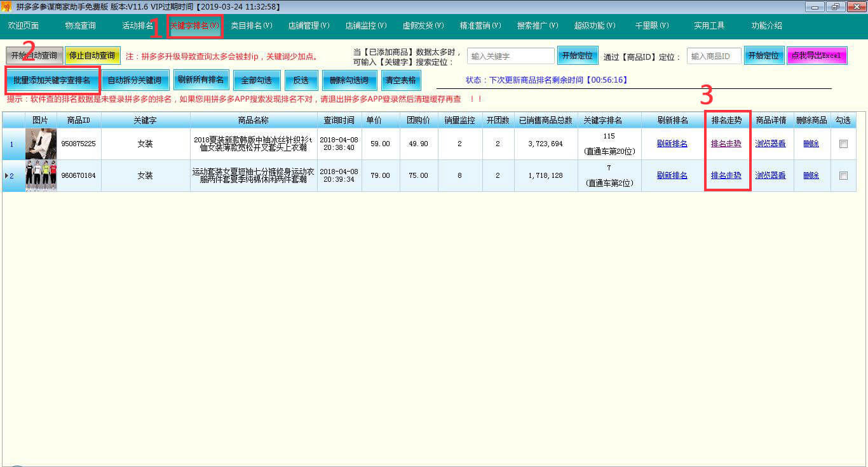Click the 刷新所有排名 button
Viewport: 868px width, 467px height.
click(201, 80)
